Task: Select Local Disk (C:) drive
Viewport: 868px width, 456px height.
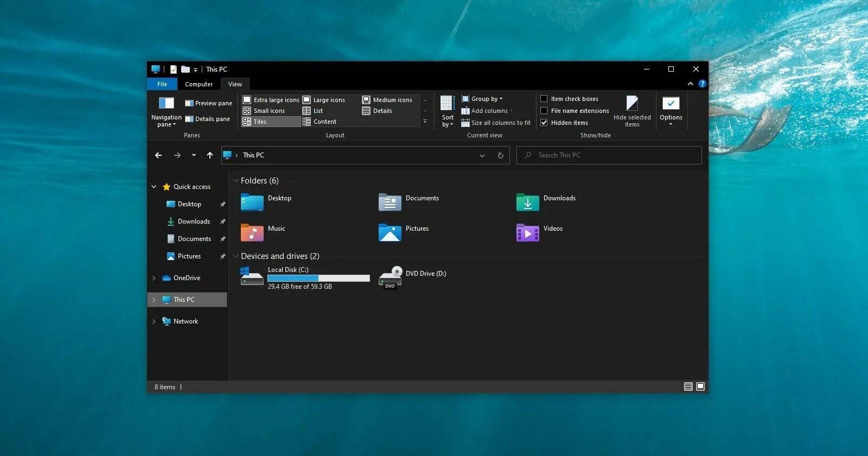Action: [305, 277]
